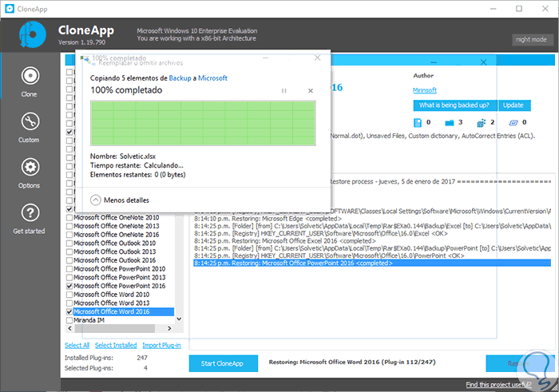Viewport: 559px width, 392px height.
Task: Uncheck Microsoft Office PowerPoint 2016
Action: tap(69, 286)
